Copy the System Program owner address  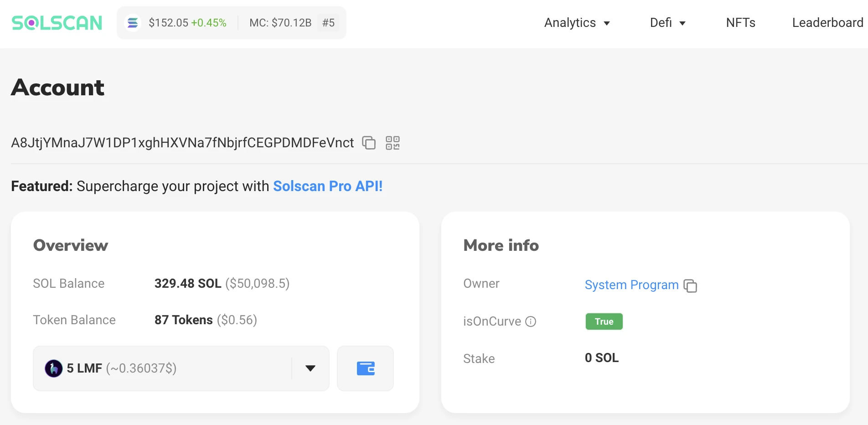pos(690,286)
